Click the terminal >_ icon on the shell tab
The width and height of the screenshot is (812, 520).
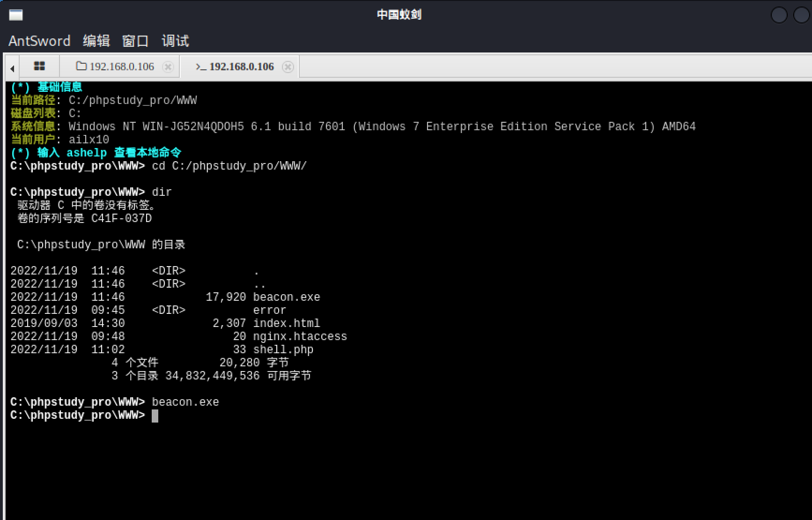pyautogui.click(x=200, y=67)
